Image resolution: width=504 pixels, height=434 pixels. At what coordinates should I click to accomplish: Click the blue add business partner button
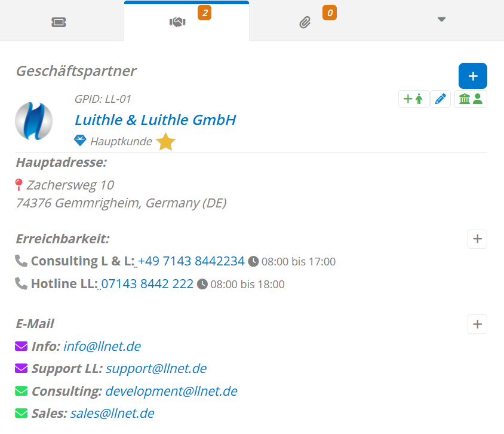(472, 76)
